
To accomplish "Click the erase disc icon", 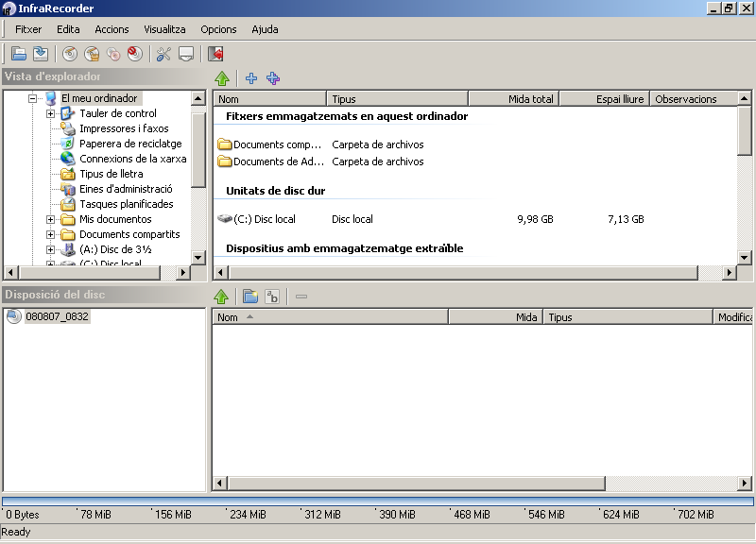I will pyautogui.click(x=135, y=54).
